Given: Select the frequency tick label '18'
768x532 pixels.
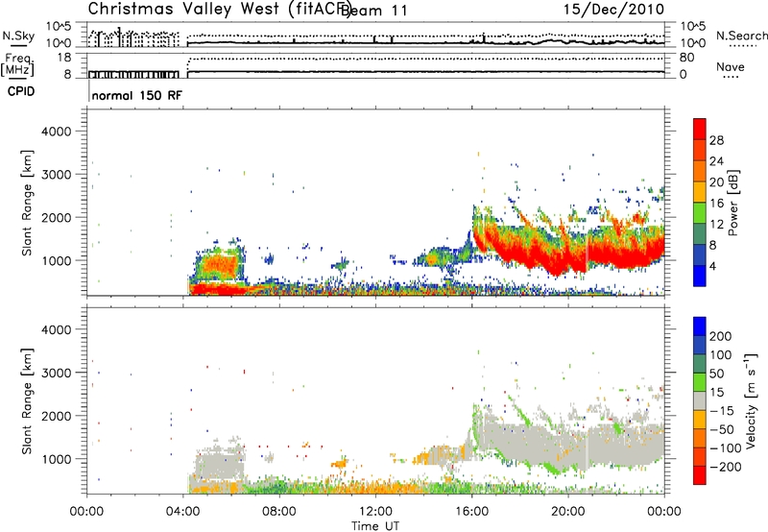Looking at the screenshot, I should coord(64,58).
